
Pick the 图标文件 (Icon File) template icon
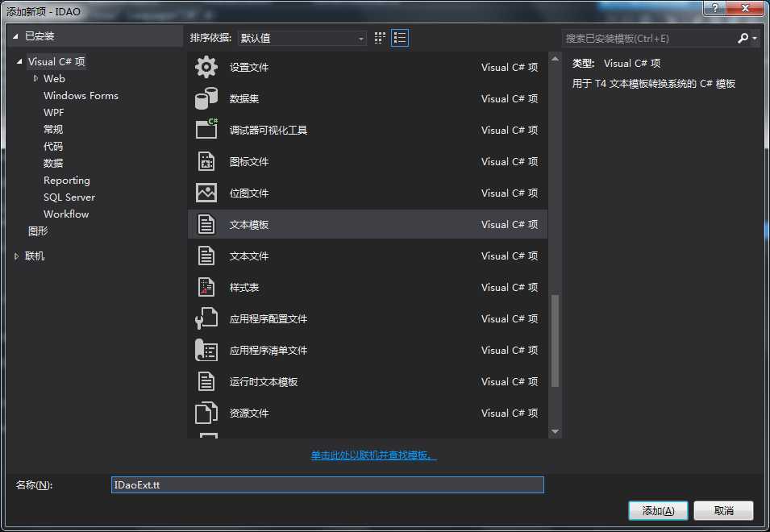[207, 161]
